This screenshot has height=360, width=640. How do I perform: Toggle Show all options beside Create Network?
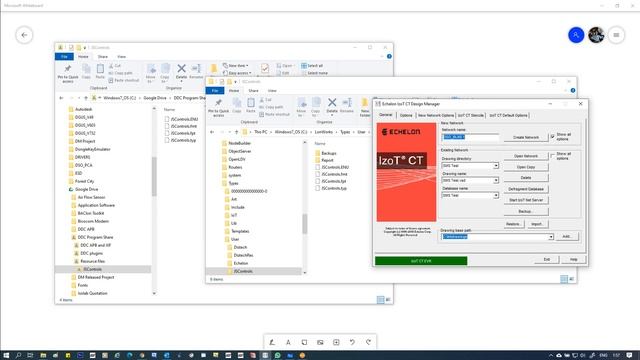coord(553,137)
